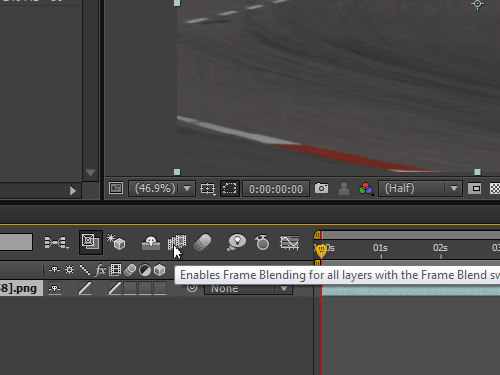Click the layer's bottom-right bounding handle
500x375 pixels.
pos(477,172)
